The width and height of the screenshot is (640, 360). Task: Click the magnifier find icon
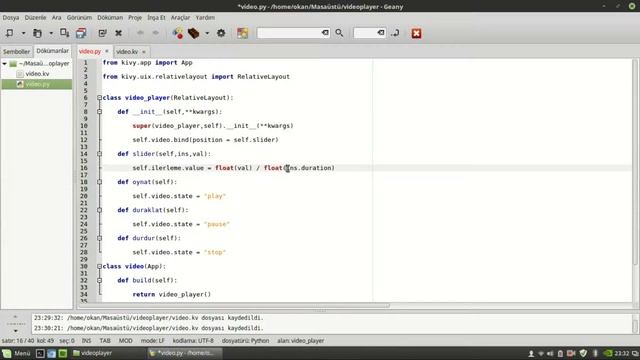click(x=339, y=33)
